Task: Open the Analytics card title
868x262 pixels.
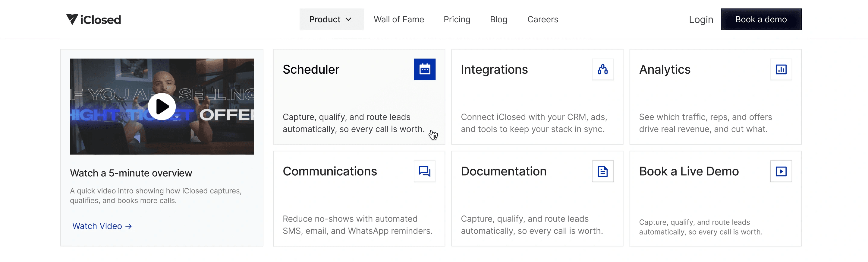Action: click(665, 69)
